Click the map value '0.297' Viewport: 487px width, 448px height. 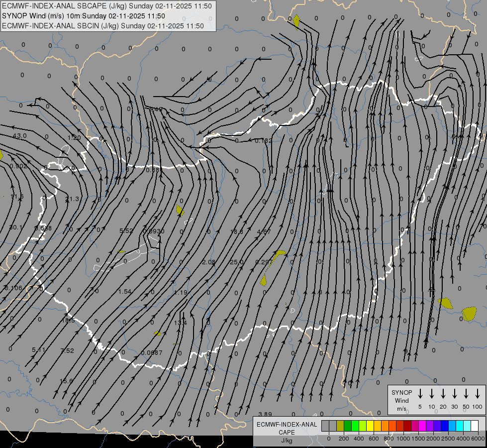pos(264,262)
